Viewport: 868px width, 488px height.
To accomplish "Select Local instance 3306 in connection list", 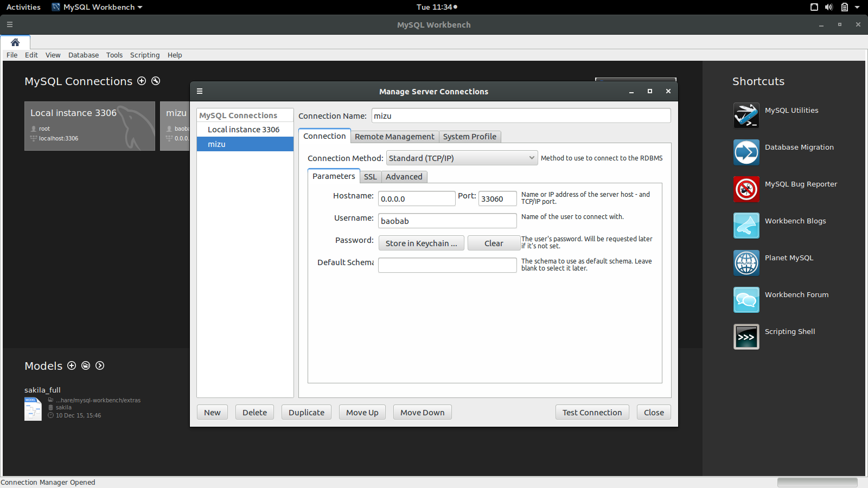I will (x=244, y=130).
